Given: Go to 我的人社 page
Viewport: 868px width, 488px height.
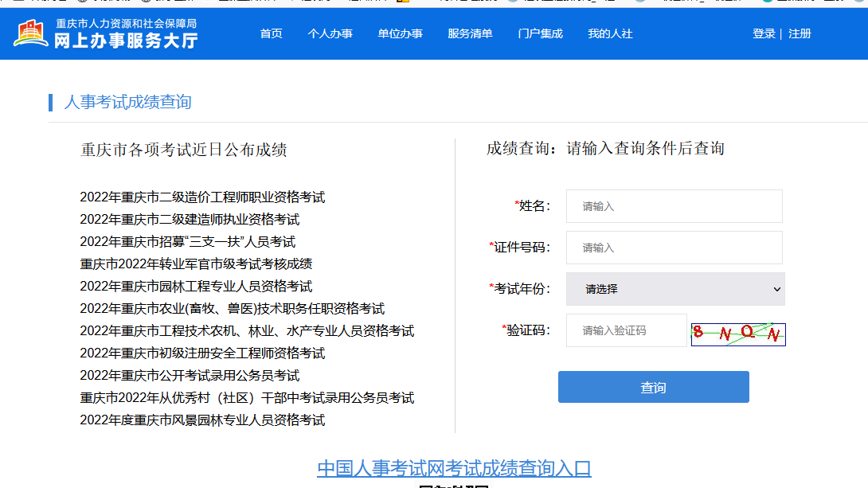Looking at the screenshot, I should [610, 33].
